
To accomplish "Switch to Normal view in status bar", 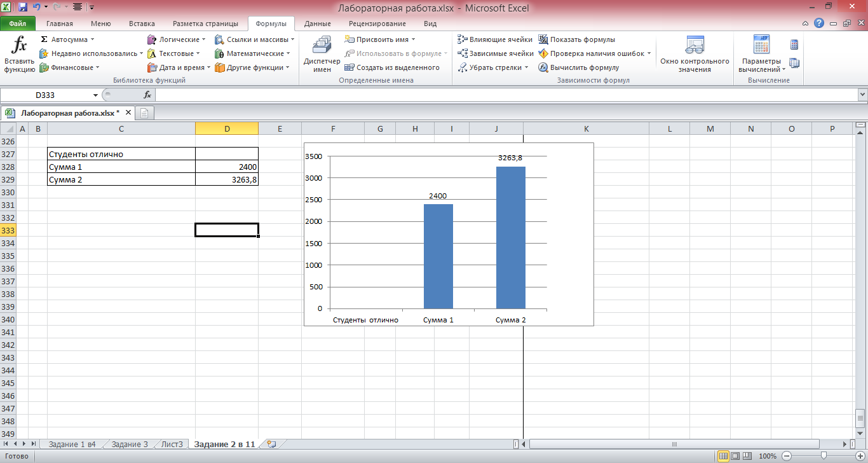I will pos(723,456).
